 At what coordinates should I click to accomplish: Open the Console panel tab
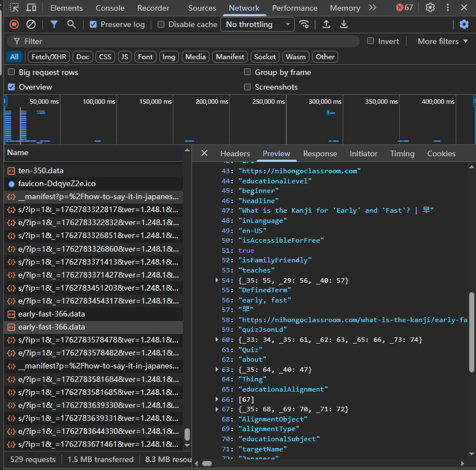[x=110, y=8]
